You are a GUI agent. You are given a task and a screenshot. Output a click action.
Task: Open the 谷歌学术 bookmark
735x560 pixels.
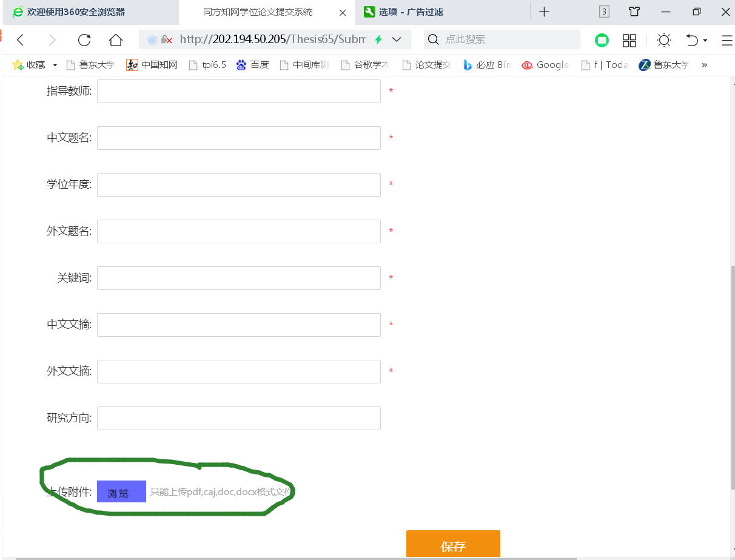tap(365, 65)
